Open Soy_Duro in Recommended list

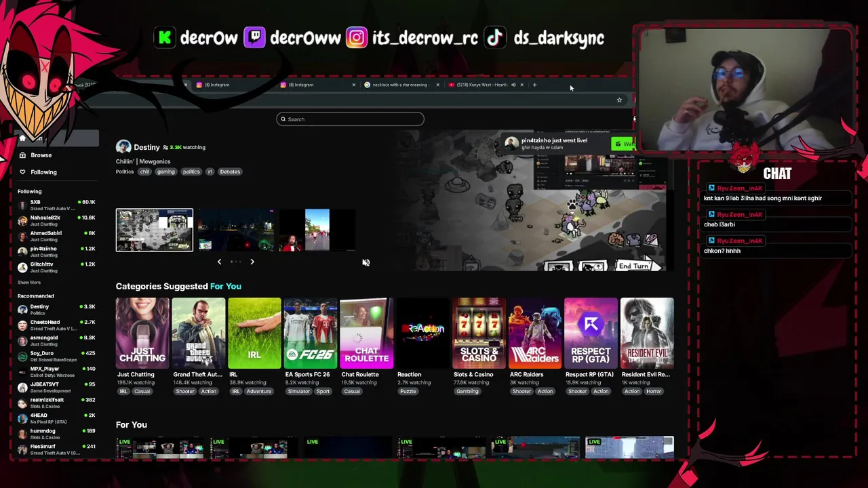point(57,357)
